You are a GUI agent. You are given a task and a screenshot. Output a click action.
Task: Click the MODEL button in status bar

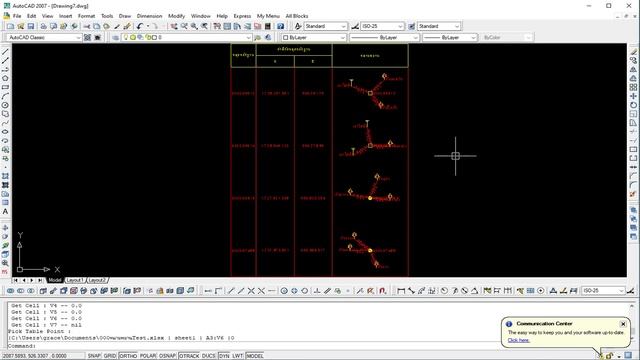point(255,356)
